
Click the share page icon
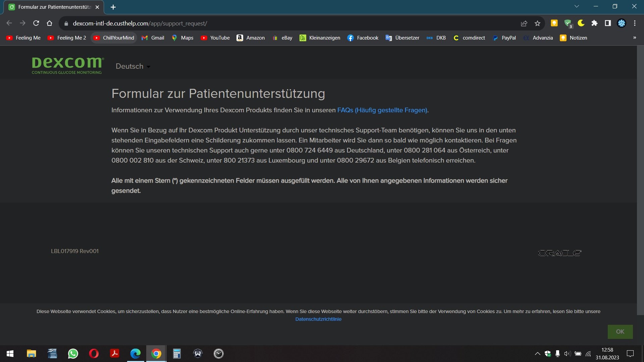point(524,23)
